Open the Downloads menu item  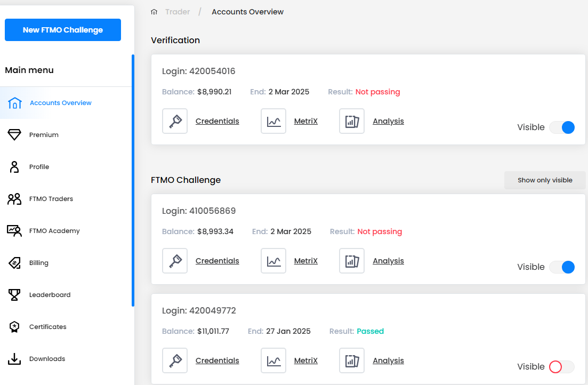(x=66, y=359)
